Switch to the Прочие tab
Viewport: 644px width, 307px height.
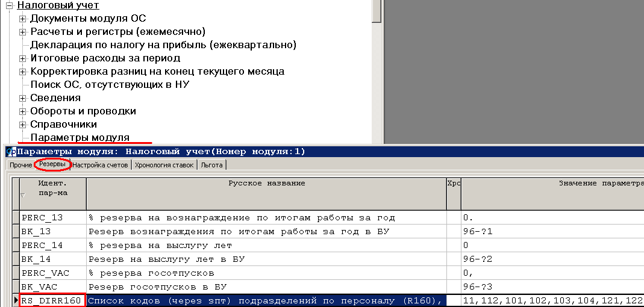pyautogui.click(x=20, y=165)
